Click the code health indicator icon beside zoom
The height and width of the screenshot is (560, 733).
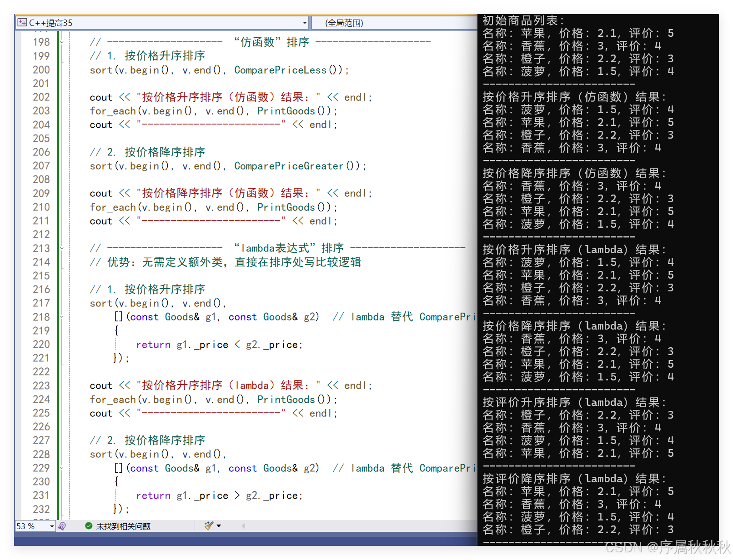click(x=62, y=526)
